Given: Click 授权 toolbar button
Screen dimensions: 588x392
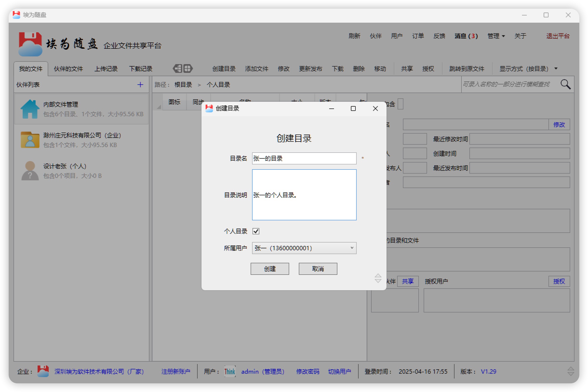Looking at the screenshot, I should coord(428,69).
